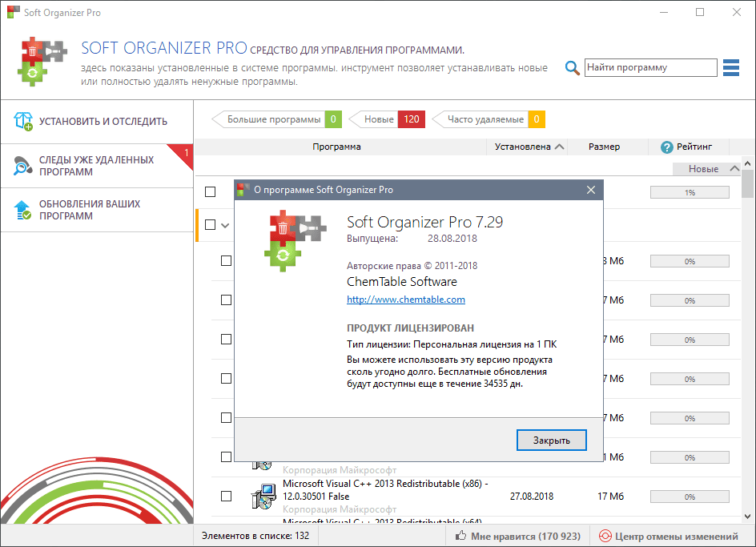Open the hamburger main menu
The image size is (756, 547).
point(730,68)
